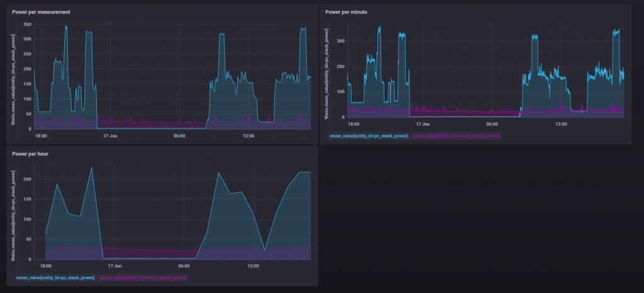The image size is (644, 293).
Task: Click "17 Jun" marker in Power per measurement
Action: 111,136
